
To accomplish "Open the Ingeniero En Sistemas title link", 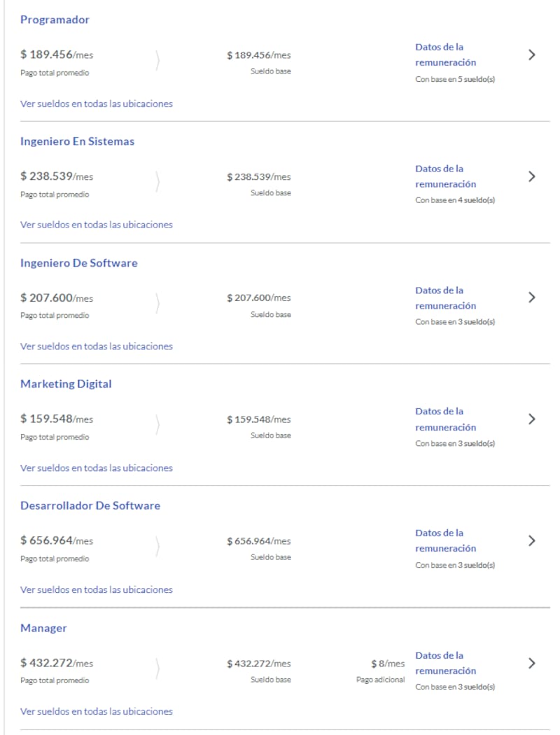I will [x=77, y=141].
